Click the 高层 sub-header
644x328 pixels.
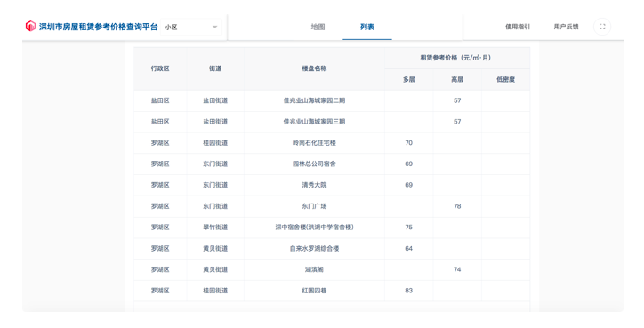click(x=457, y=80)
